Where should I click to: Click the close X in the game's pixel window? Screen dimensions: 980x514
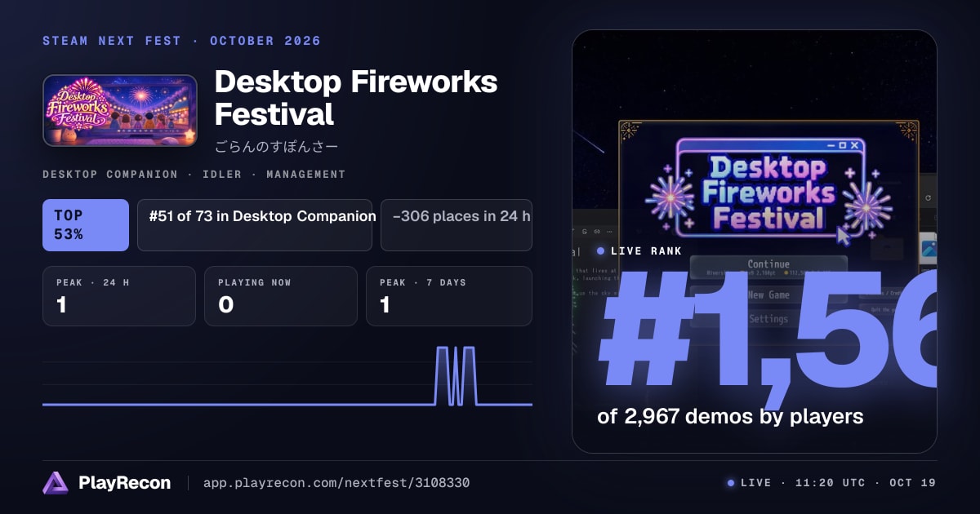pyautogui.click(x=854, y=144)
